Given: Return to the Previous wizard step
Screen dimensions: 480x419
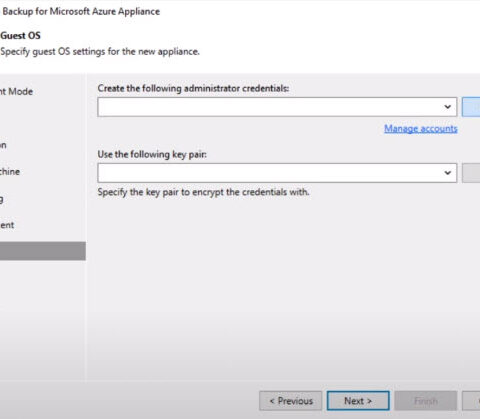Looking at the screenshot, I should point(290,401).
